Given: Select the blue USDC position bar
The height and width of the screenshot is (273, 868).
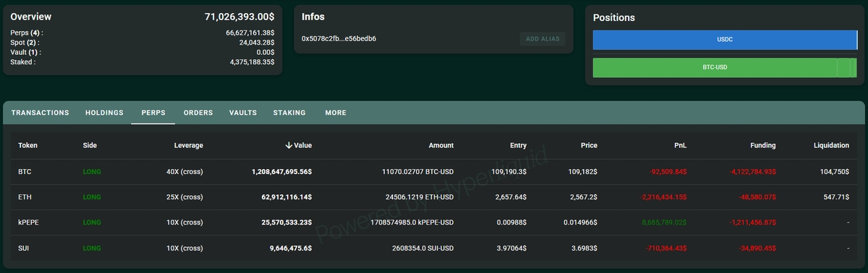Looking at the screenshot, I should (x=725, y=40).
